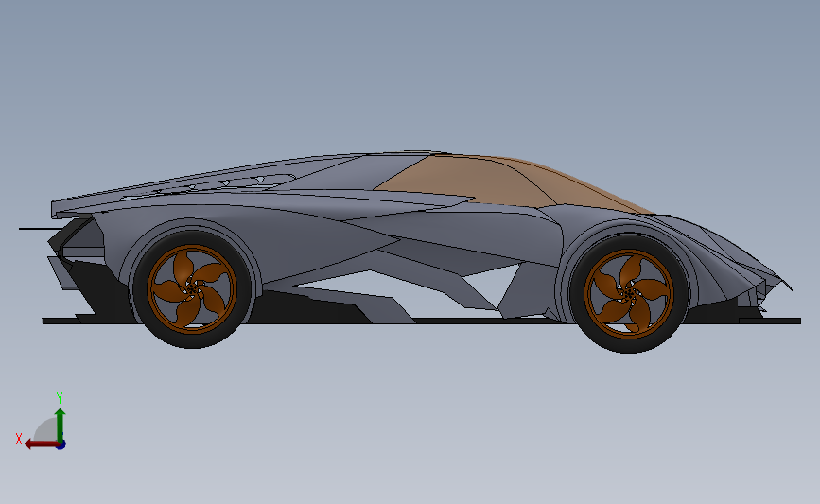The image size is (820, 504).
Task: Click the red X axis arrow
Action: pos(42,444)
